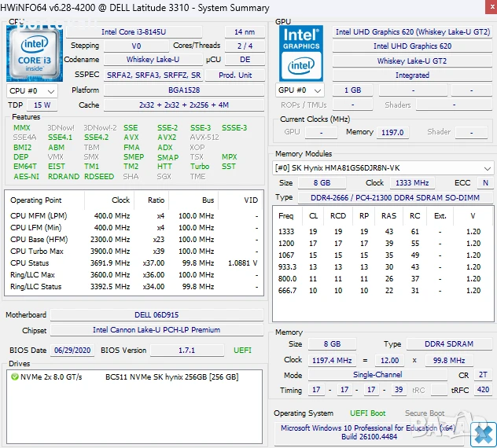Click the Windows 10 Professional OS text box
497x448 pixels.
pos(368,431)
